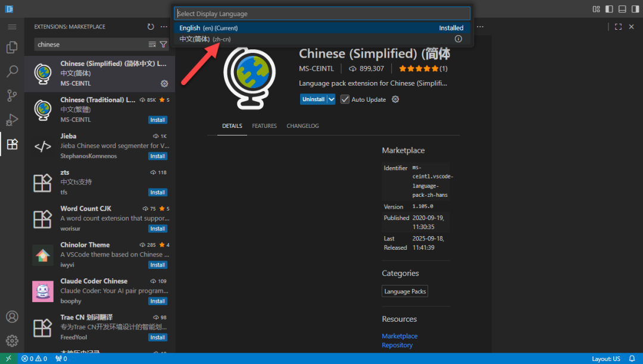Open the Search view in activity bar
The height and width of the screenshot is (364, 643).
tap(12, 71)
